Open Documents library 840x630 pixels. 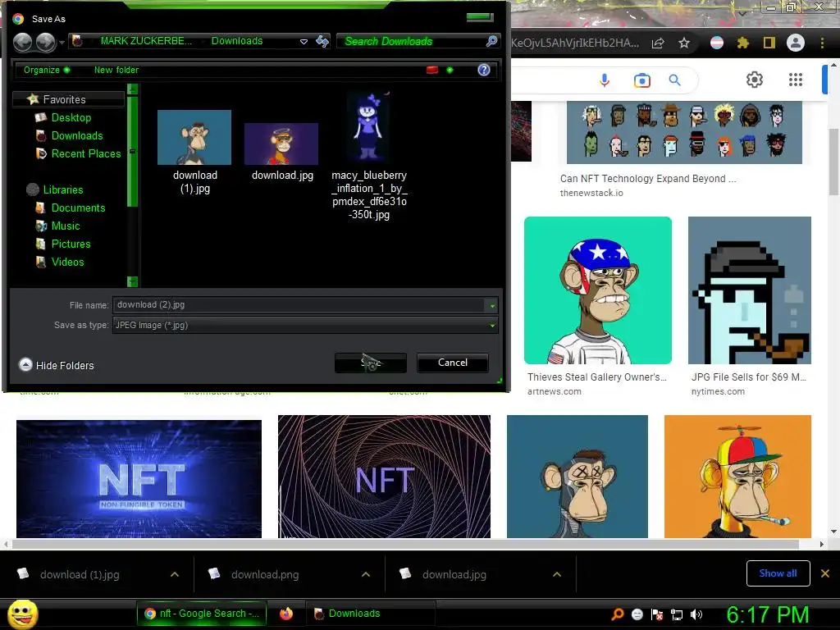[78, 208]
